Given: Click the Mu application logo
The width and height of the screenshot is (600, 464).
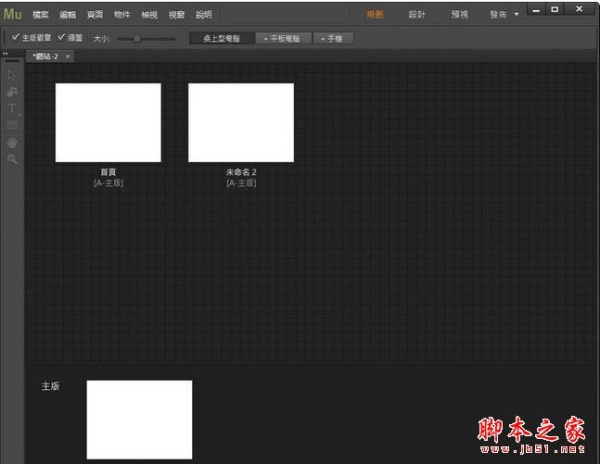Looking at the screenshot, I should point(13,14).
